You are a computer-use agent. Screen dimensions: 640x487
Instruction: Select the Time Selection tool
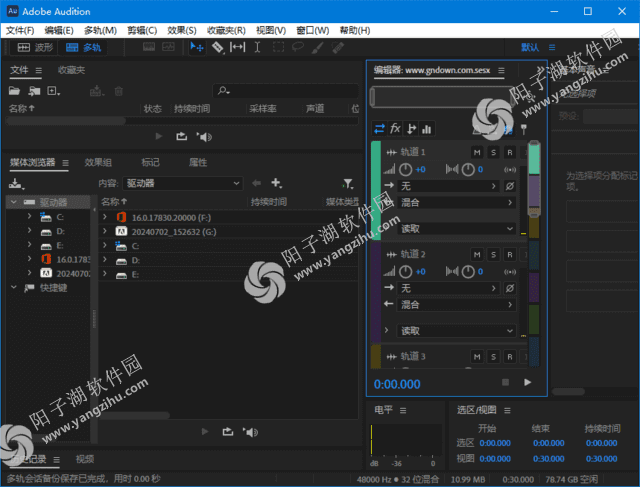258,47
